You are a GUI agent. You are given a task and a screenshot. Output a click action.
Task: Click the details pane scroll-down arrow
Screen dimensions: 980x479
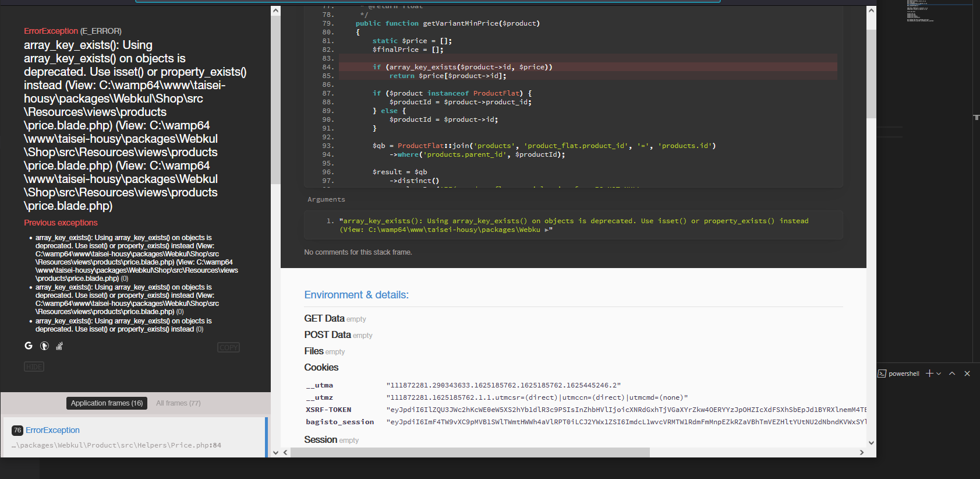click(x=871, y=443)
